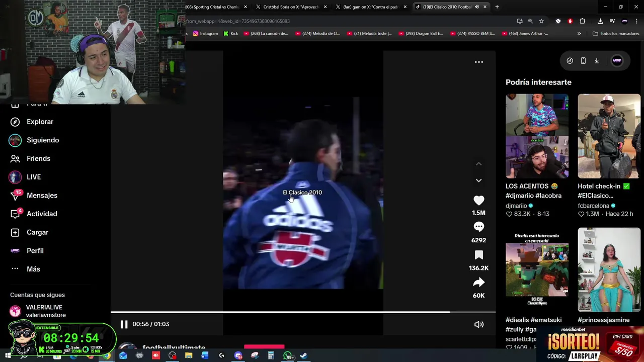
Task: Open the compass discover icon in top-right pill
Action: 570,61
